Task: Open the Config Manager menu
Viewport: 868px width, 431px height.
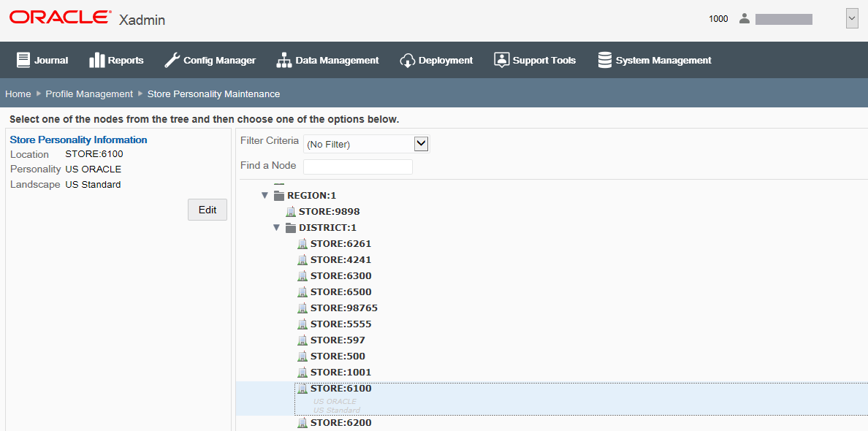Action: pyautogui.click(x=210, y=61)
